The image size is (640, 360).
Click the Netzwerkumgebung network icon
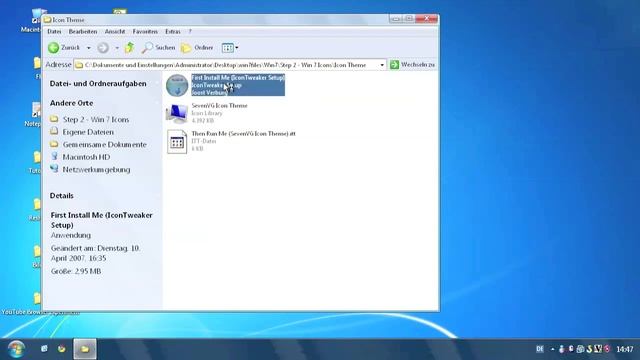(x=54, y=169)
